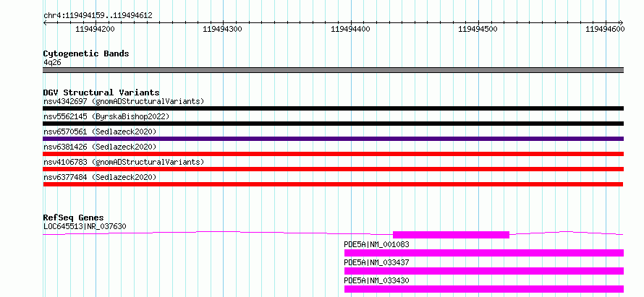This screenshot has width=644, height=297.
Task: Select the gray 4q26 cytogenetic band bar
Action: pyautogui.click(x=333, y=70)
